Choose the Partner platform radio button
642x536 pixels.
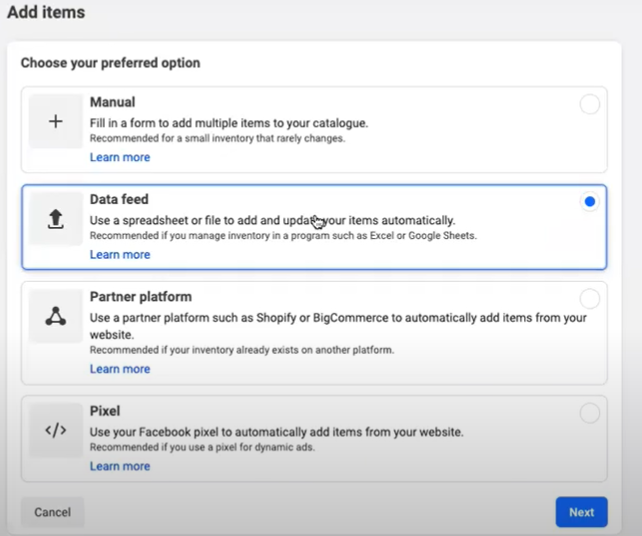[590, 298]
